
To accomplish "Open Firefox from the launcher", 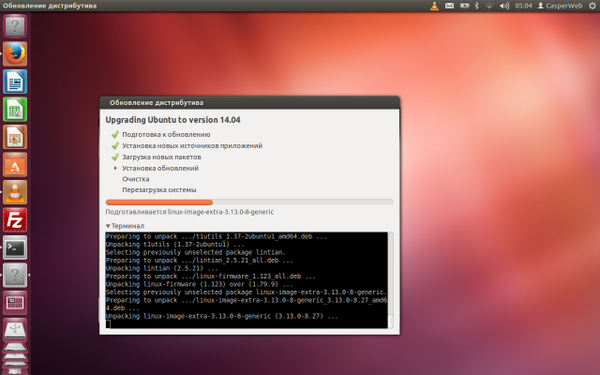I will (x=15, y=54).
